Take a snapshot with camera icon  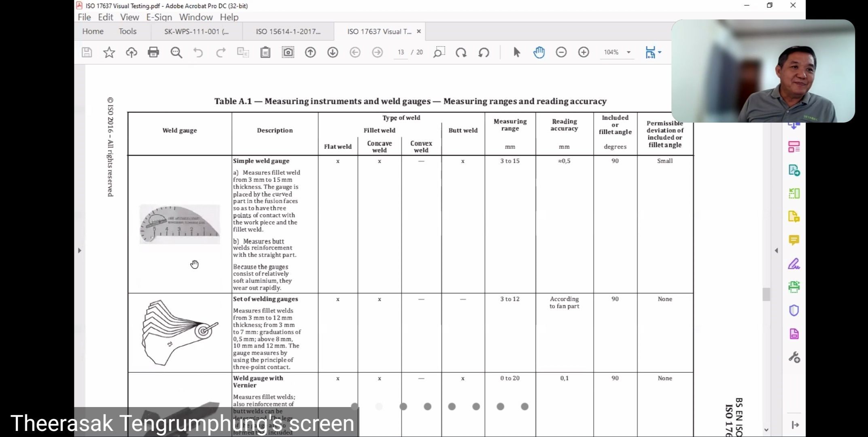click(288, 52)
